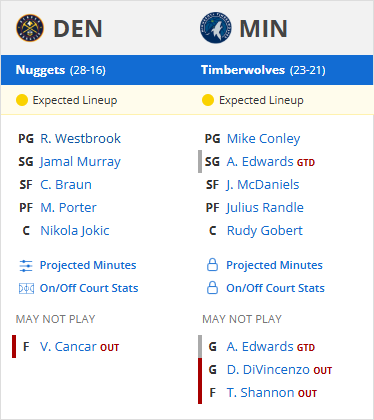374x420 pixels.
Task: Click A. Edwards in the starting lineup
Action: tap(260, 162)
